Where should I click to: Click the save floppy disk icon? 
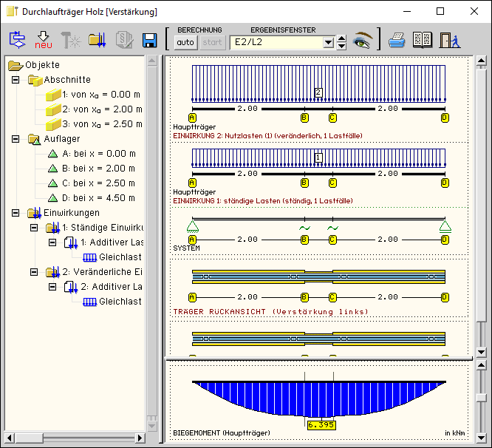coord(149,41)
